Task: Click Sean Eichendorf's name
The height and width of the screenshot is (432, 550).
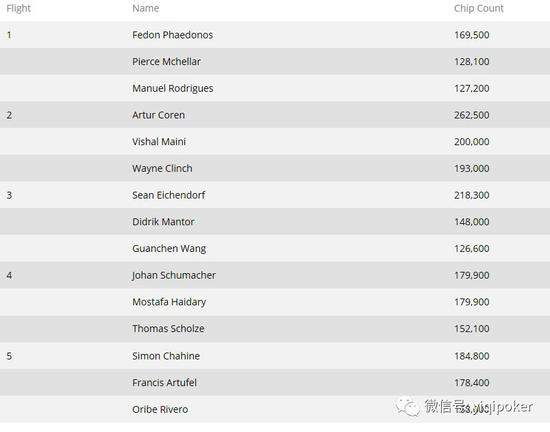Action: click(168, 195)
